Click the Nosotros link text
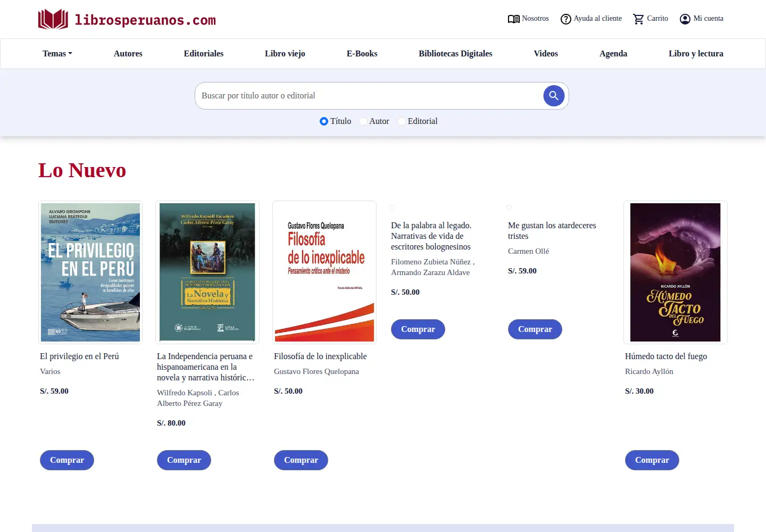766x532 pixels. click(535, 19)
